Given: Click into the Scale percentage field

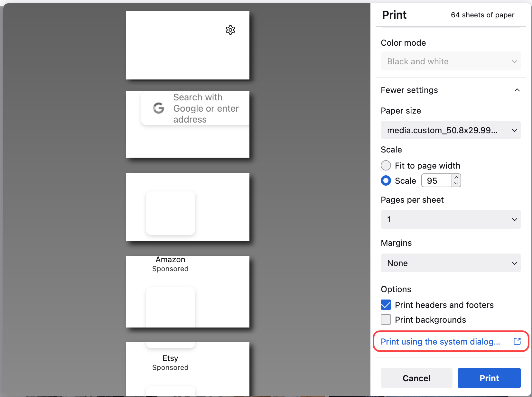Looking at the screenshot, I should 437,181.
